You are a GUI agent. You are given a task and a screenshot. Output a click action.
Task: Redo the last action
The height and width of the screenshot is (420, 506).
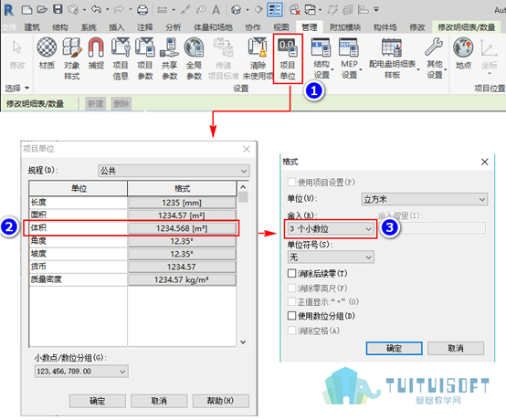pos(119,10)
